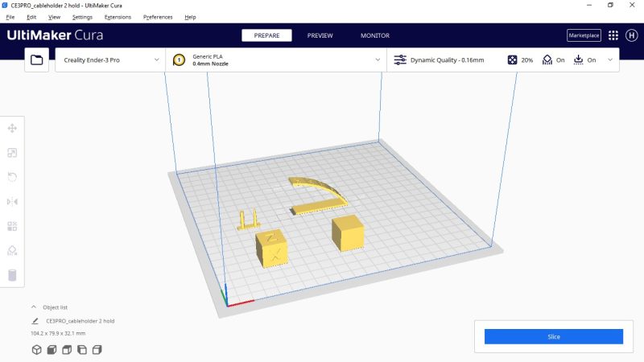The width and height of the screenshot is (644, 362).
Task: Select the Support Blocker tool
Action: 12,251
